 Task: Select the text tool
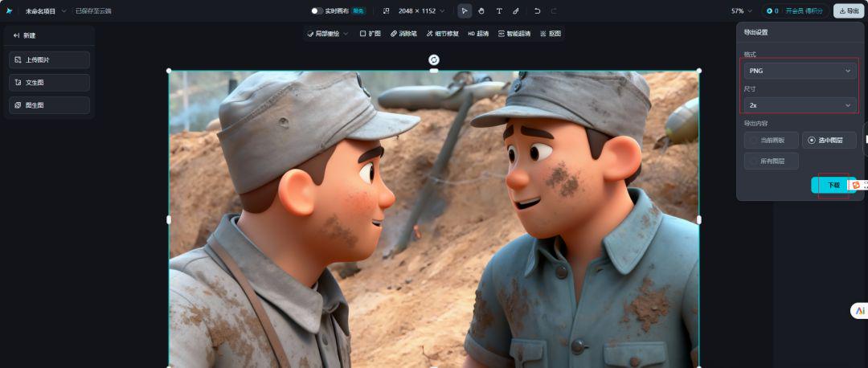tap(499, 11)
